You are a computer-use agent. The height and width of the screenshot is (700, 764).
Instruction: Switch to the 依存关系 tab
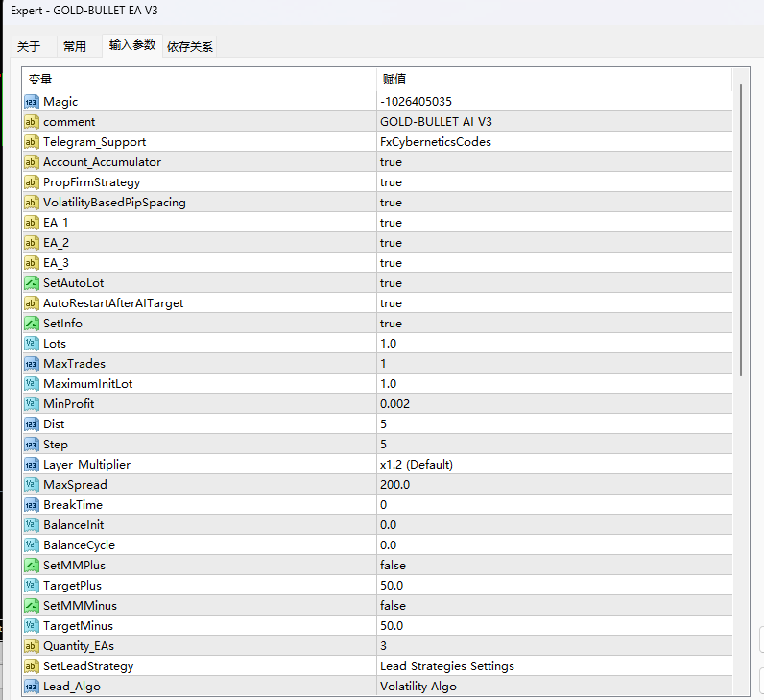190,46
